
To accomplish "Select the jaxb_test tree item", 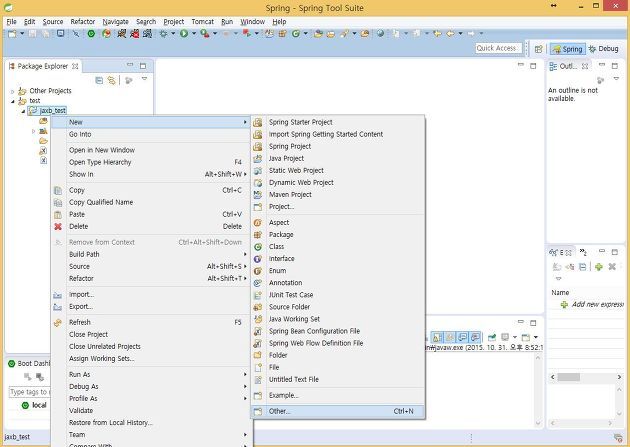I will coord(53,111).
